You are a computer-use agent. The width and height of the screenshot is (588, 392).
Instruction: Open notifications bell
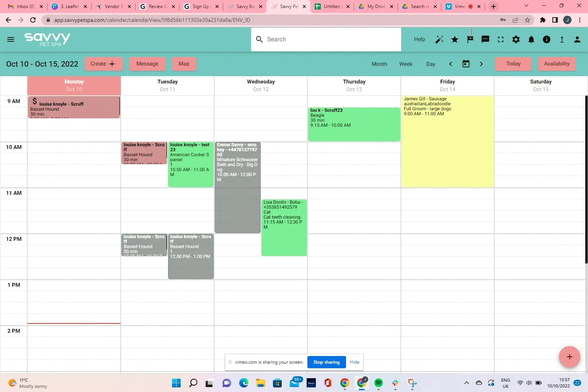click(x=531, y=39)
